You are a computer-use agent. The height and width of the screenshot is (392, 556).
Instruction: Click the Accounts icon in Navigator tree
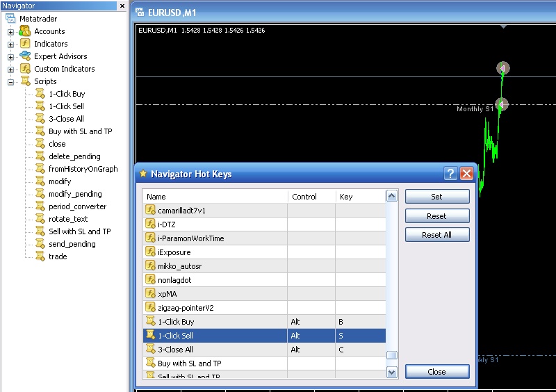point(25,31)
